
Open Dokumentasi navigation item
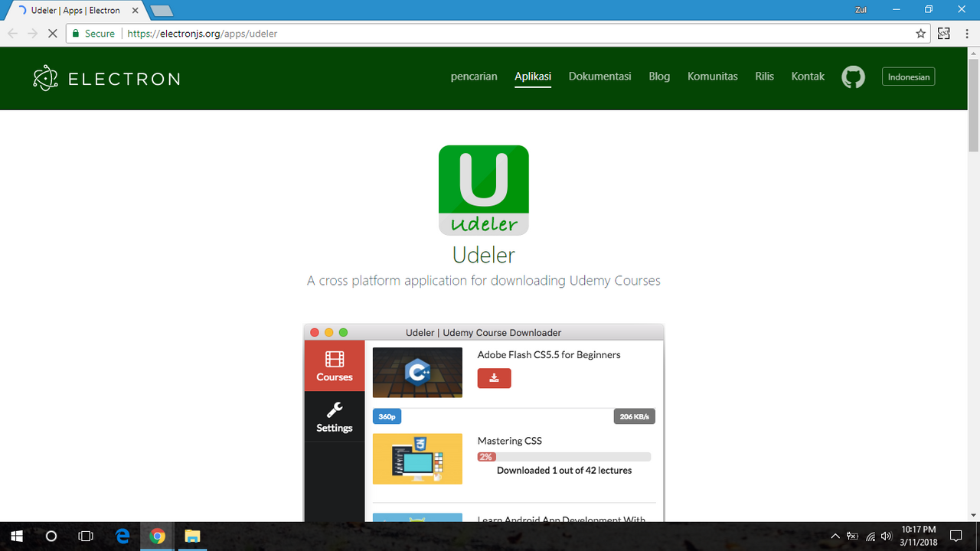600,77
